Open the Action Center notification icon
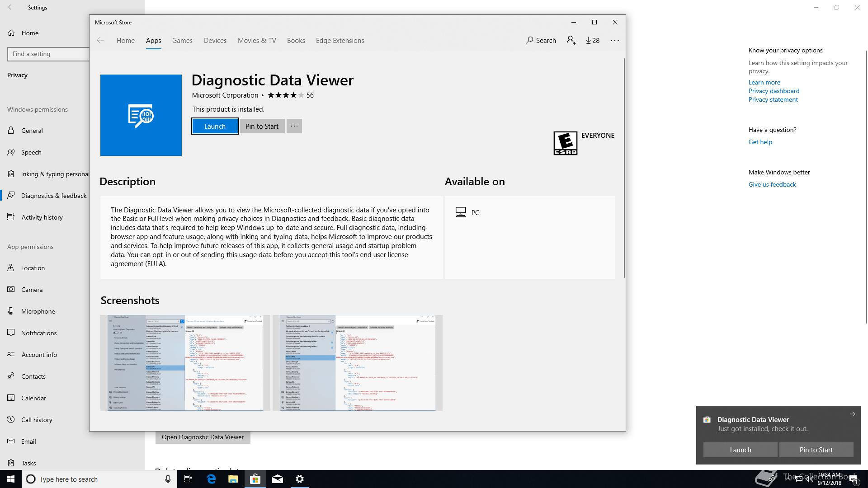The image size is (868, 488). [x=854, y=479]
